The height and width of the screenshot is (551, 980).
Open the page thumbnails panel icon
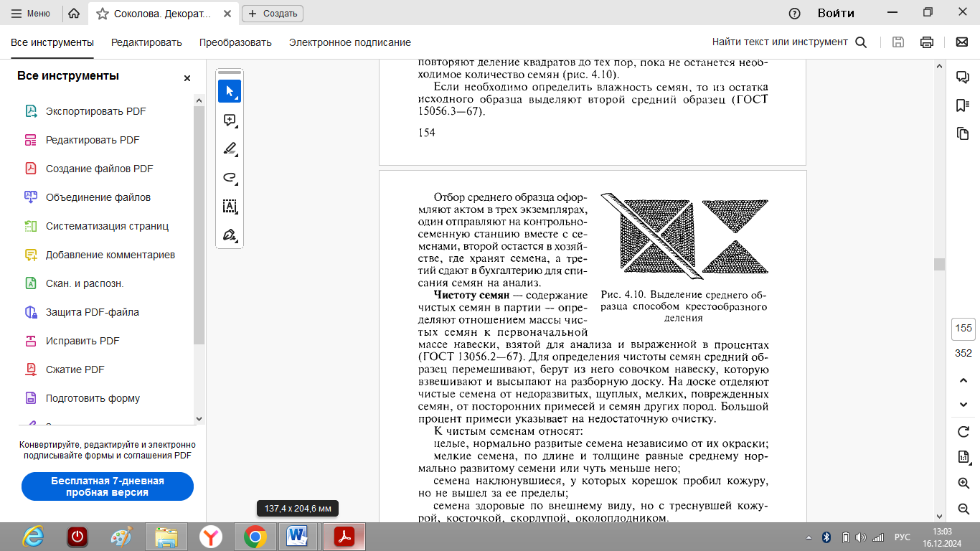pyautogui.click(x=963, y=133)
